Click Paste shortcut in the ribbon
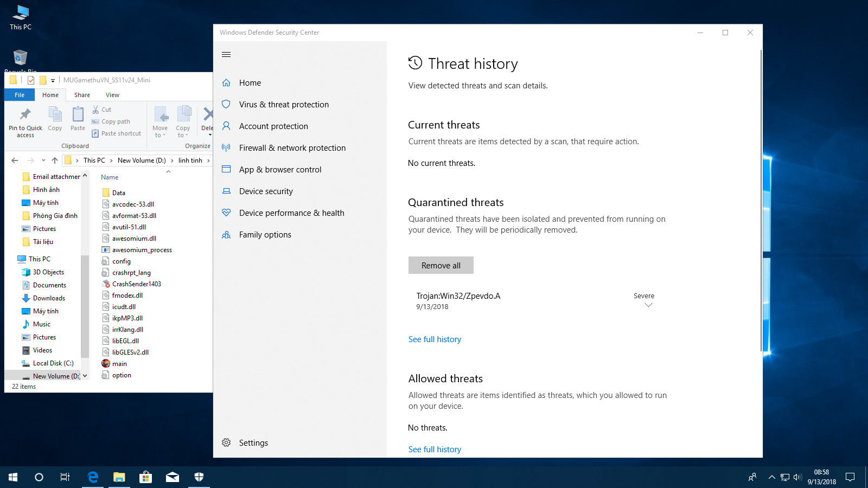This screenshot has height=488, width=868. (x=116, y=133)
